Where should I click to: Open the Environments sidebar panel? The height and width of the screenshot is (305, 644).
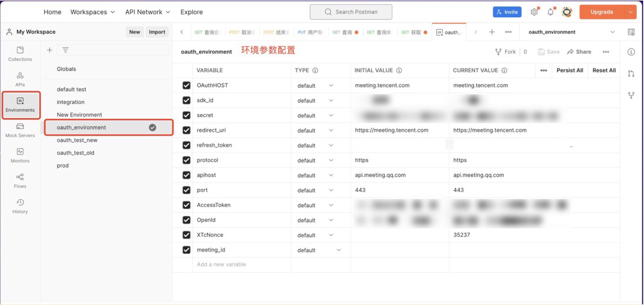tap(20, 105)
